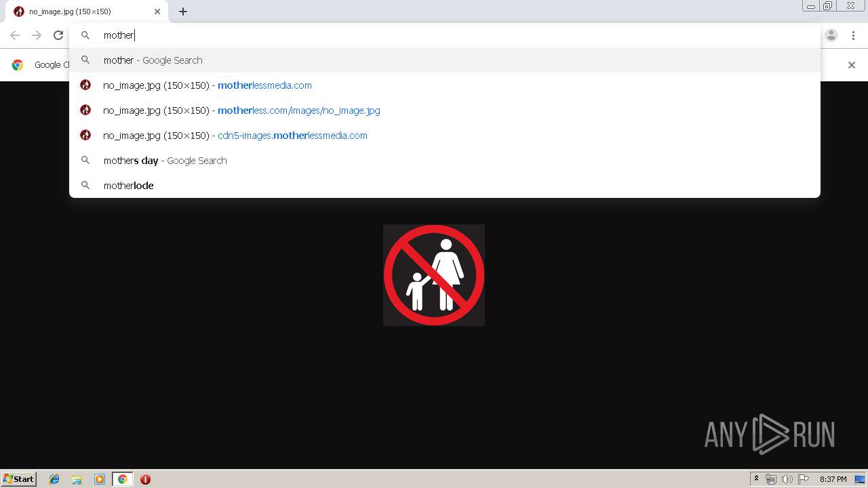The height and width of the screenshot is (488, 868).
Task: Select 'mothers day - Google Search' suggestion
Action: pos(445,161)
